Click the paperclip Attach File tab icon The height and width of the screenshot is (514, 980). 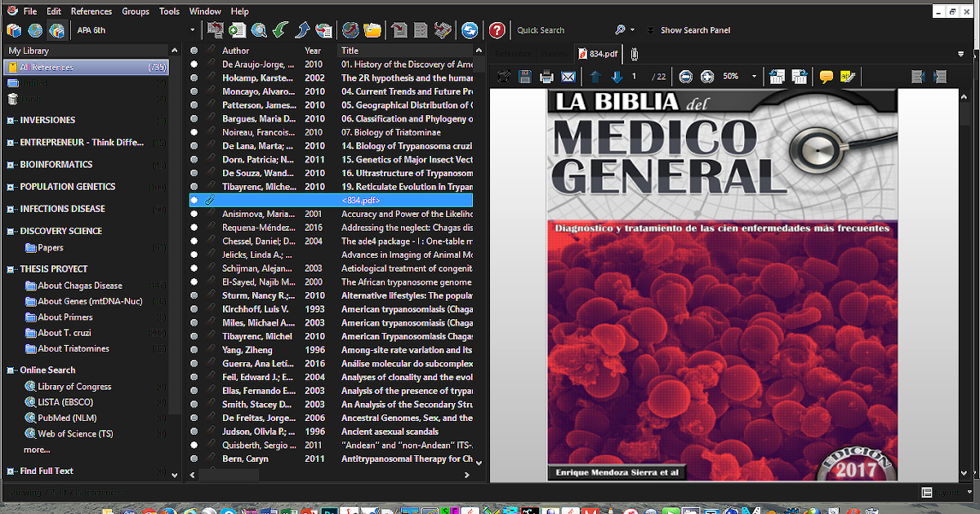[x=634, y=54]
